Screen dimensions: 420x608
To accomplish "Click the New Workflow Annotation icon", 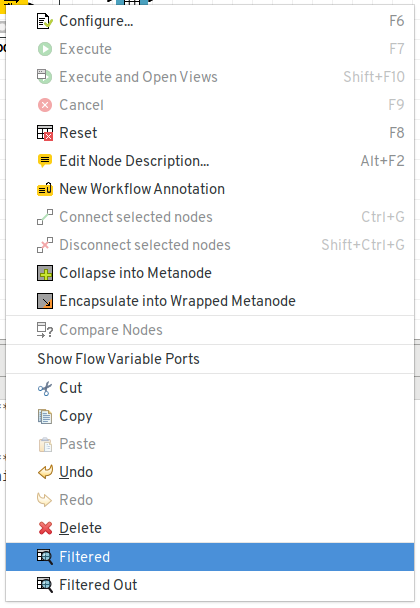I will pyautogui.click(x=45, y=189).
